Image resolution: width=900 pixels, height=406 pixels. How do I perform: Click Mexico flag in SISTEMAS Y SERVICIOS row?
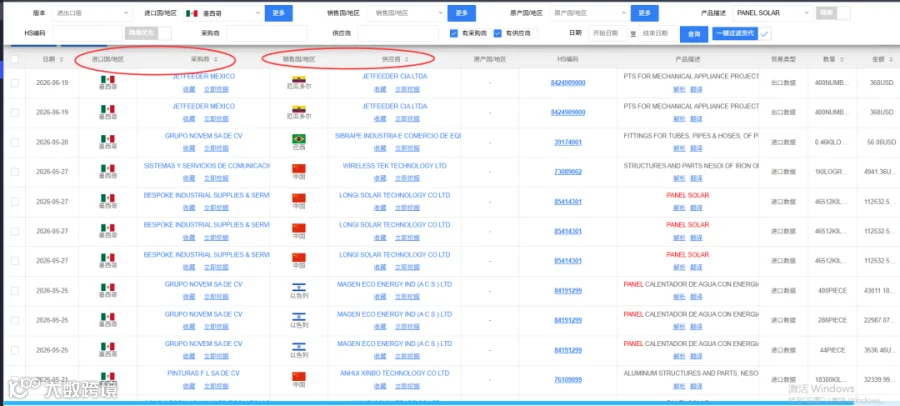click(107, 168)
